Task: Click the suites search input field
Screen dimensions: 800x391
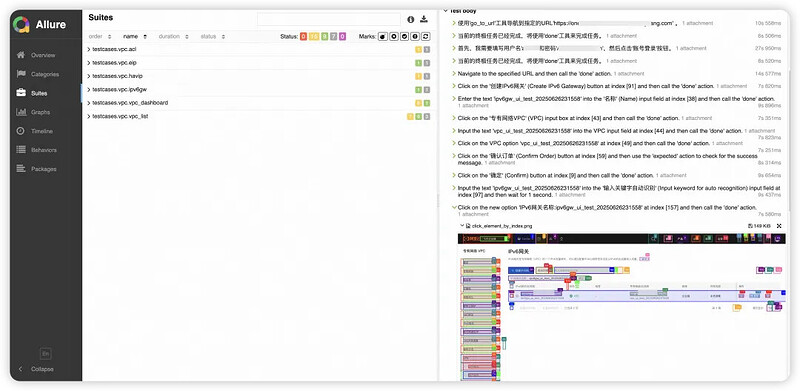Action: [x=329, y=19]
